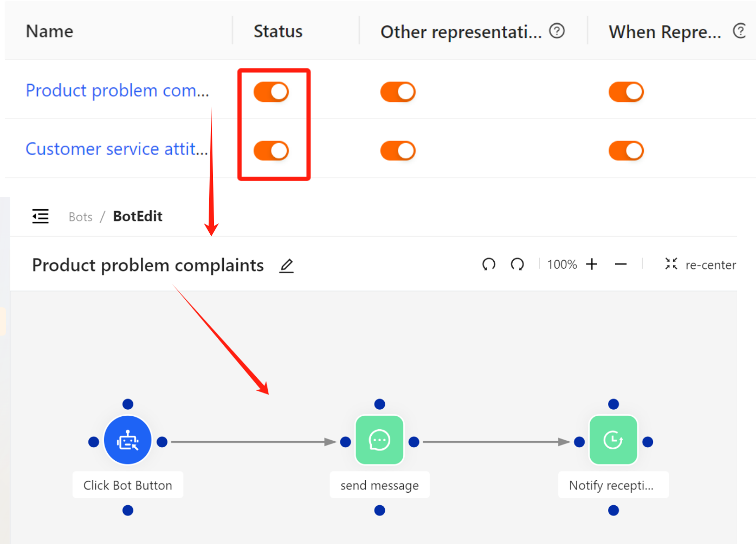Viewport: 756px width, 548px height.
Task: Click help icon beside When Repre column
Action: pos(740,31)
